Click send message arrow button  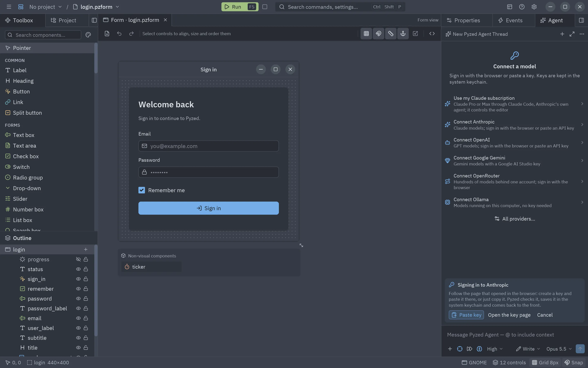(580, 349)
